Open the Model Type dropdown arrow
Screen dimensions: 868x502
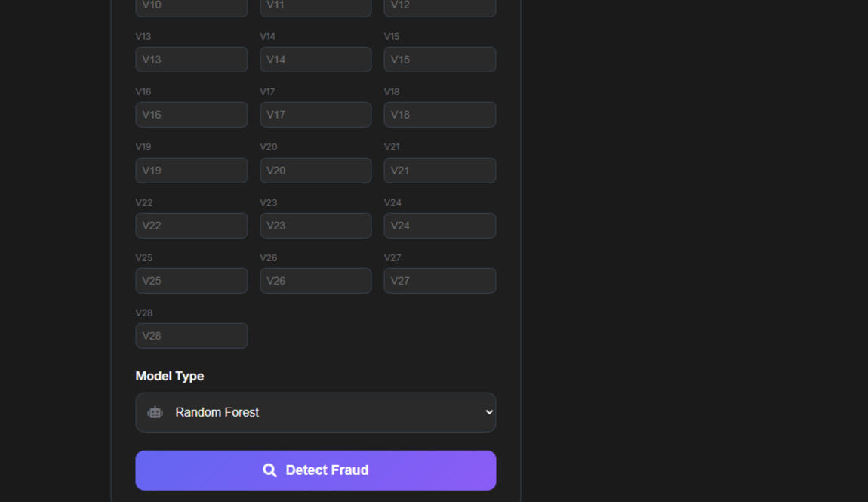coord(489,412)
